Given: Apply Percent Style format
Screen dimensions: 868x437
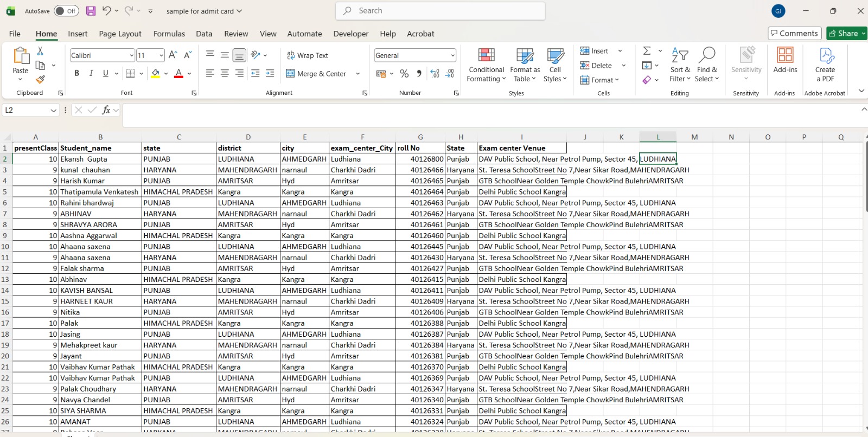Looking at the screenshot, I should coord(404,73).
